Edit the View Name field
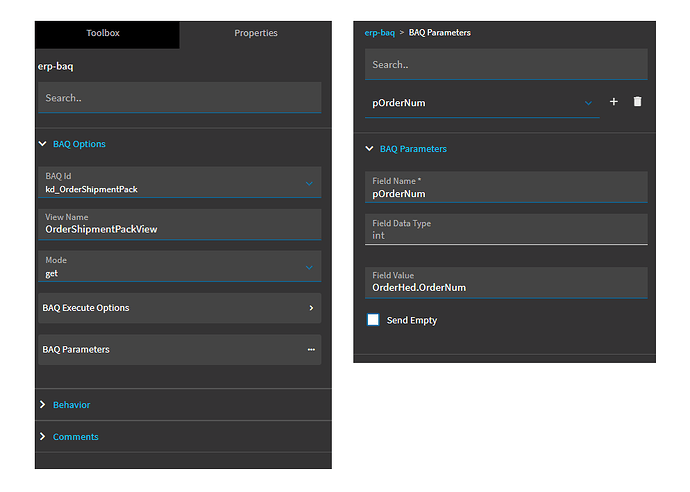The image size is (690, 492). coord(180,224)
